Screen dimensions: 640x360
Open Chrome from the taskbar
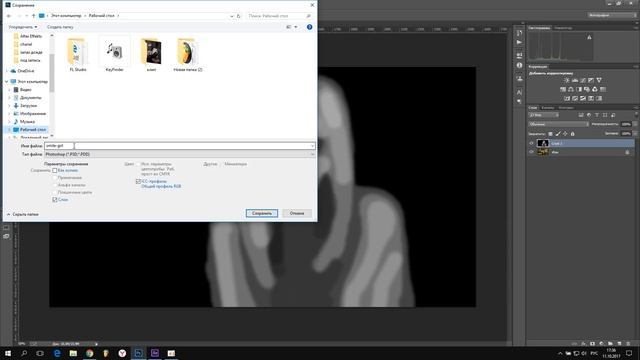89,353
